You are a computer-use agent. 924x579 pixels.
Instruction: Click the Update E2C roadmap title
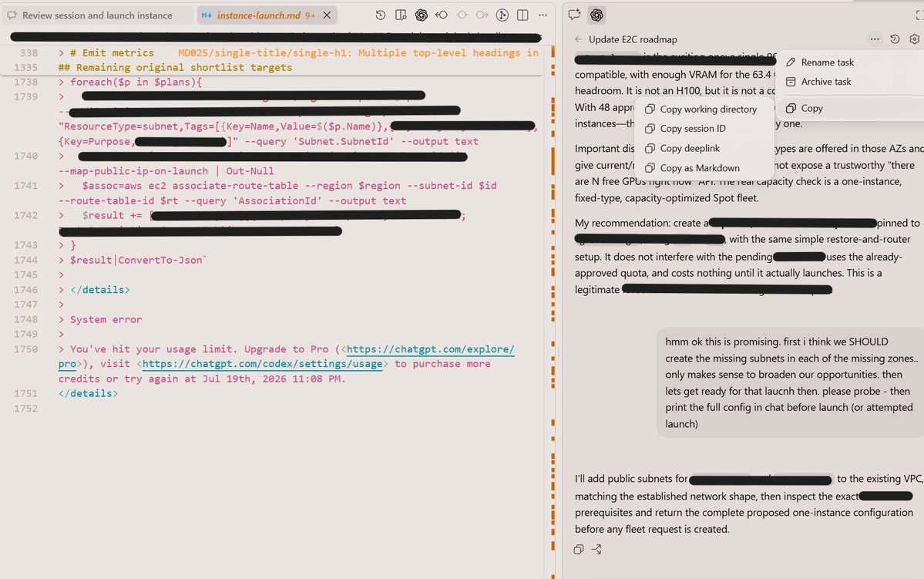(633, 39)
